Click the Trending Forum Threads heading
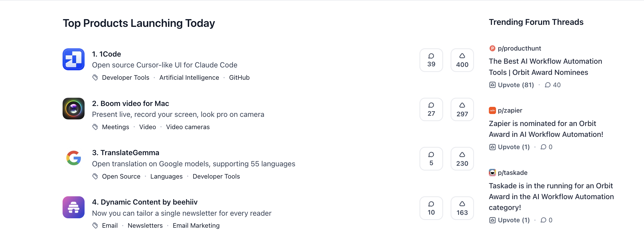The height and width of the screenshot is (240, 644). pos(536,22)
